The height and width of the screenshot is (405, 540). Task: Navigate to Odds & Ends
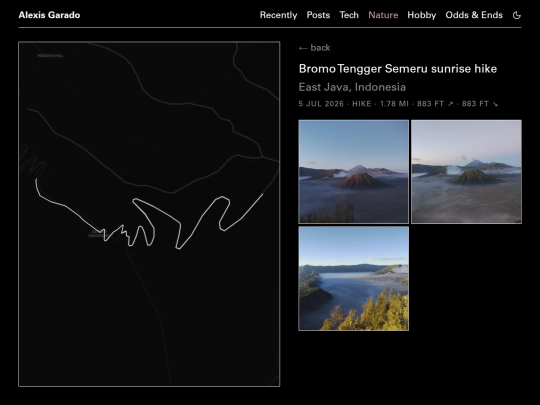click(474, 15)
